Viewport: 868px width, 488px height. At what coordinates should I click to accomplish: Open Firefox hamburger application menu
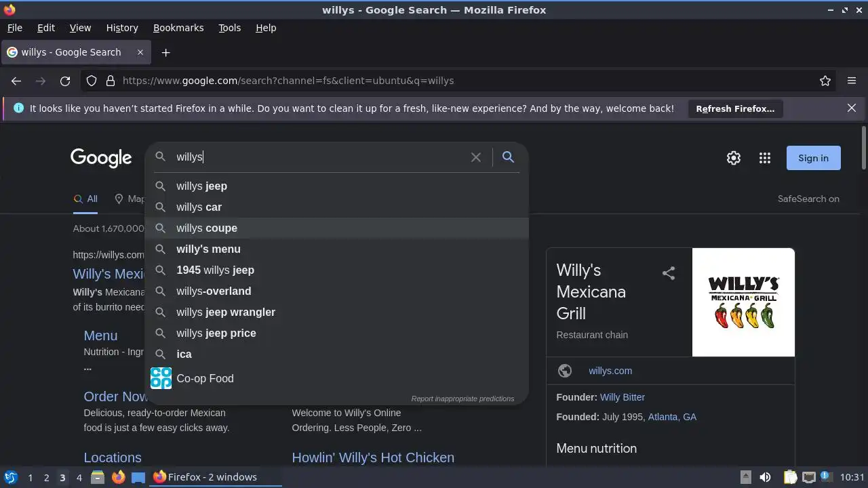click(x=852, y=81)
